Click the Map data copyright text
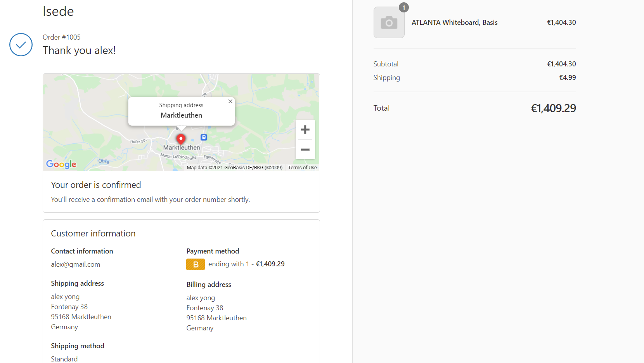This screenshot has width=644, height=363. tap(234, 168)
